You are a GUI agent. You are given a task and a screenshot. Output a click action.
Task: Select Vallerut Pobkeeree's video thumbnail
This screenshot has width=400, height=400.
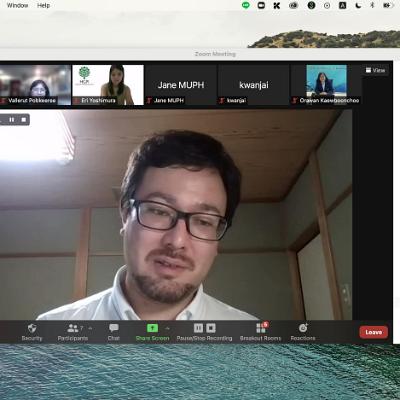[x=34, y=85]
